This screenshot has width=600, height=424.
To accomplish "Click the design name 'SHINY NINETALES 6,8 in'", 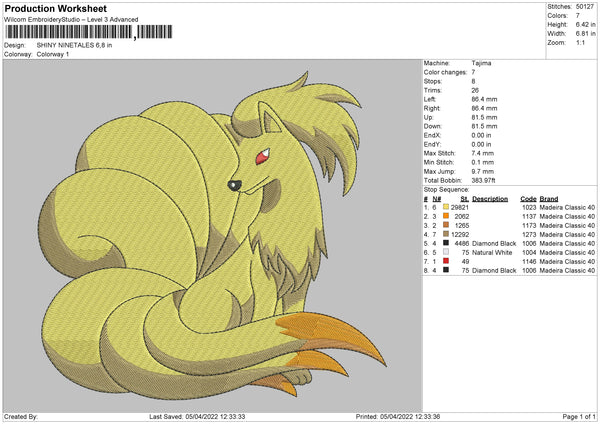I will [74, 45].
